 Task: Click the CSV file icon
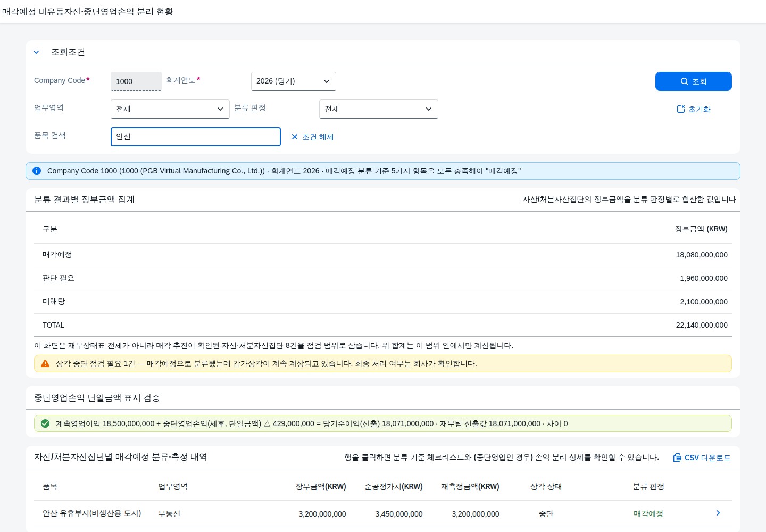(x=677, y=458)
